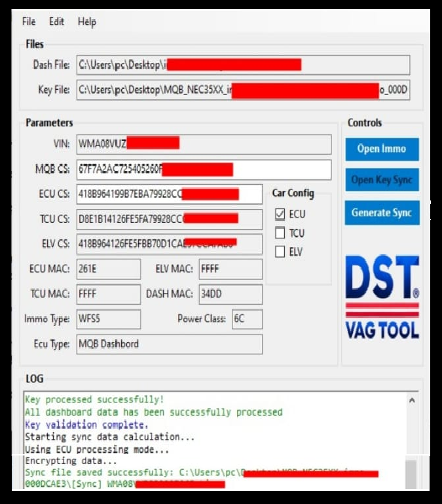Click inside the Dash File path field

(x=242, y=65)
